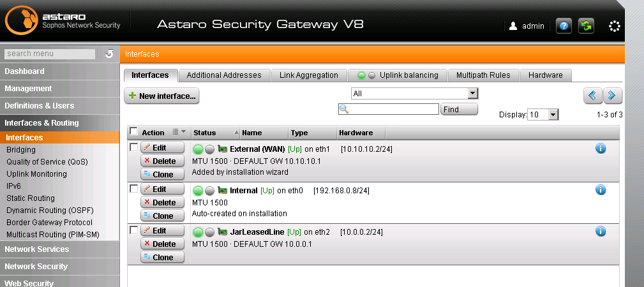Open the All filter dropdown
The width and height of the screenshot is (644, 287).
pyautogui.click(x=414, y=94)
